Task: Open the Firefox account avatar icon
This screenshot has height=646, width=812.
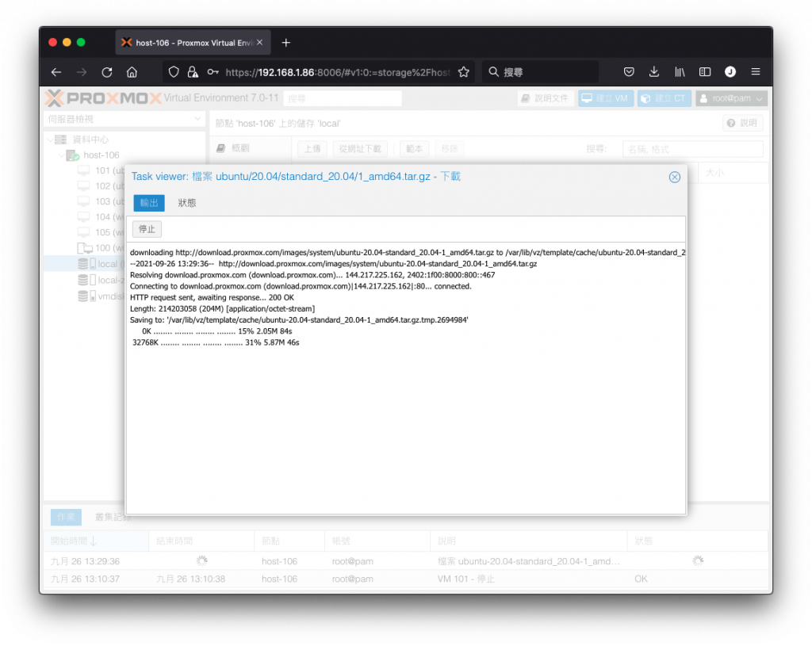Action: [730, 72]
